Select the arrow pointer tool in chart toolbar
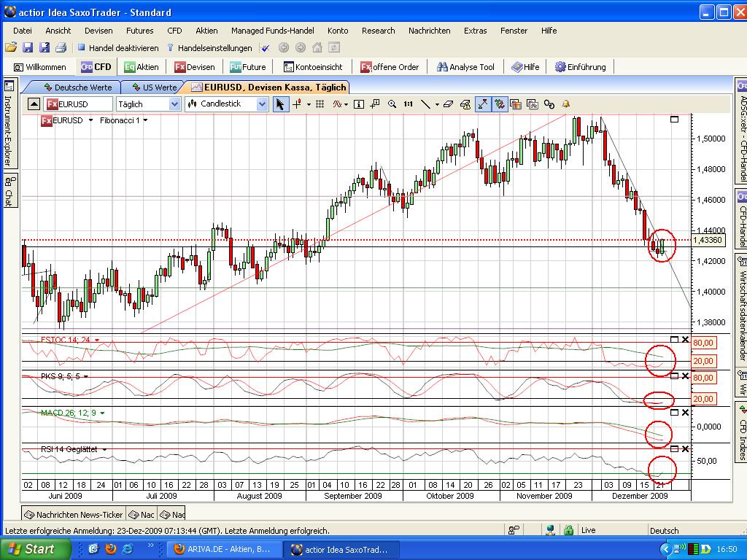Viewport: 747px width, 560px height. tap(280, 104)
